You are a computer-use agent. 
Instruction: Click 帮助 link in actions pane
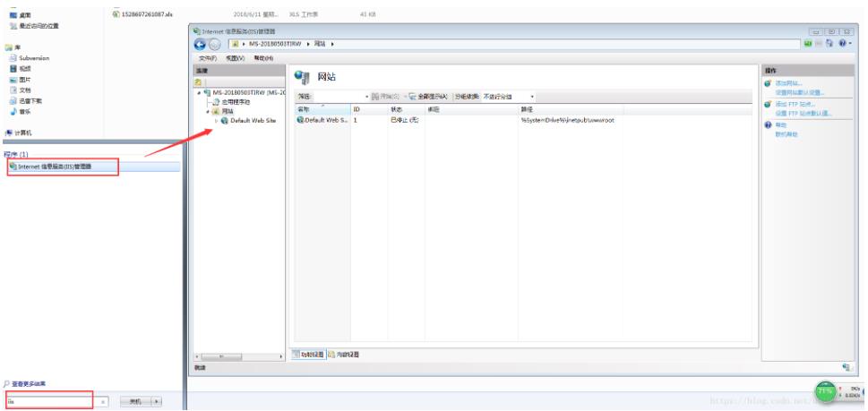[780, 125]
